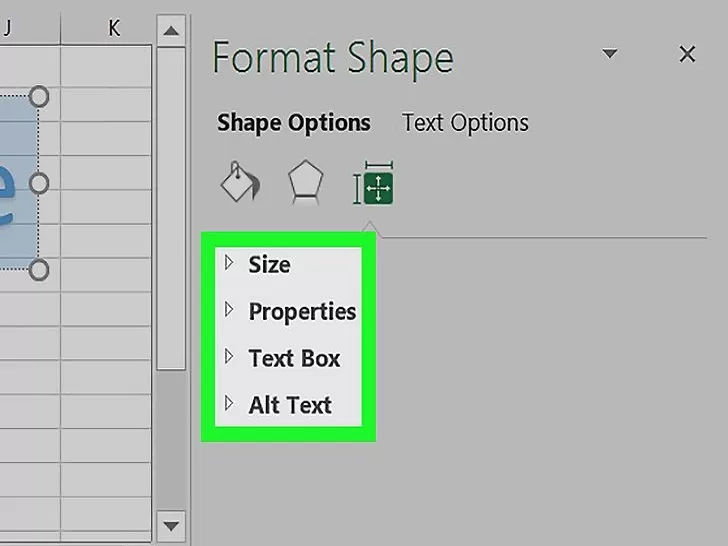Click the Alt Text section label
Image resolution: width=728 pixels, height=546 pixels.
click(290, 405)
